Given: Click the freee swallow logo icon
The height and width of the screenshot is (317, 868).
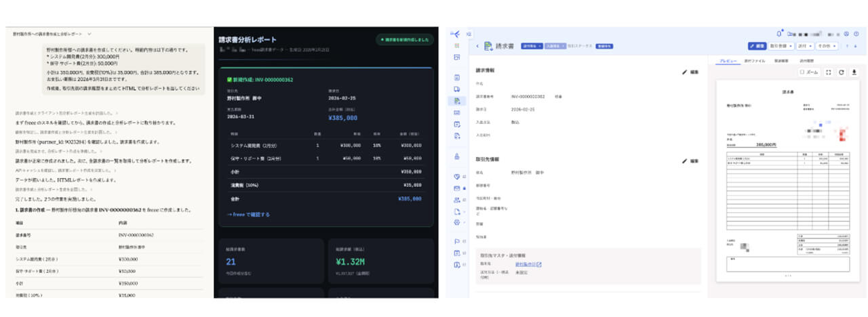Looking at the screenshot, I should click(x=454, y=33).
